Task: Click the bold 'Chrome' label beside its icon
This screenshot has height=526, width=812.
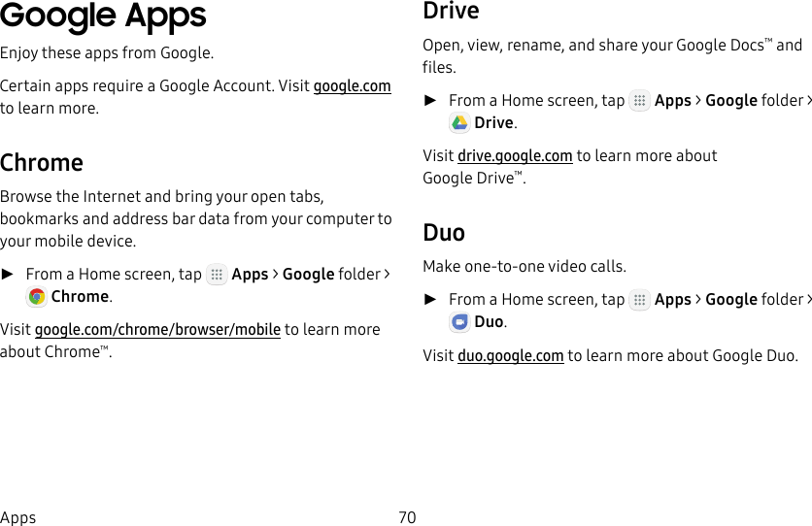Action: point(80,296)
